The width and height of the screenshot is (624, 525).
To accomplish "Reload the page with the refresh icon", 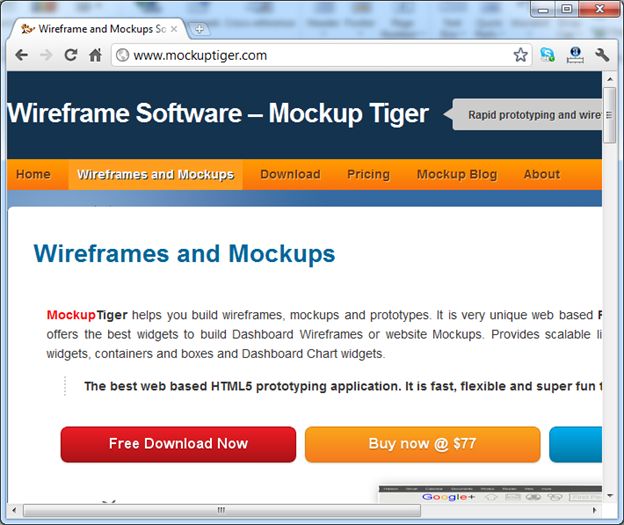I will pyautogui.click(x=71, y=55).
